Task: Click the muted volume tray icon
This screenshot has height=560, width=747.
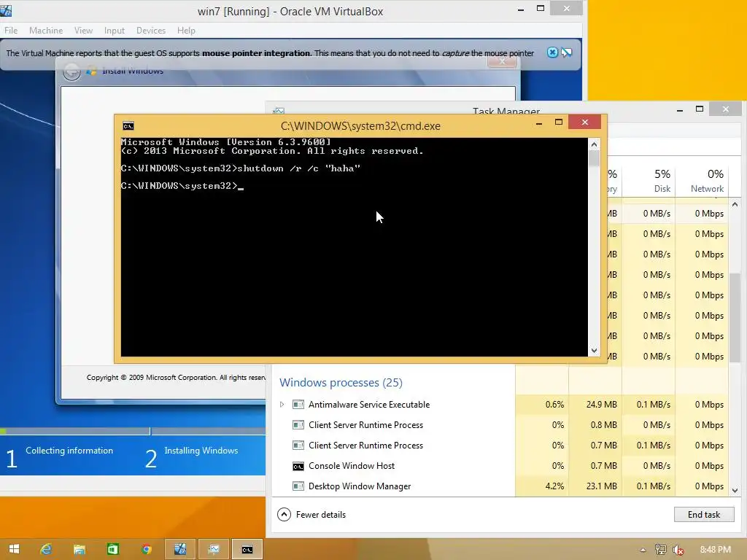Action: pyautogui.click(x=678, y=550)
